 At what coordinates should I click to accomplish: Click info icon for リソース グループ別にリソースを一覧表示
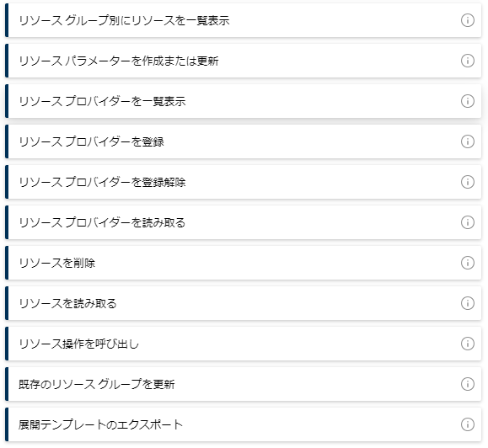[467, 20]
